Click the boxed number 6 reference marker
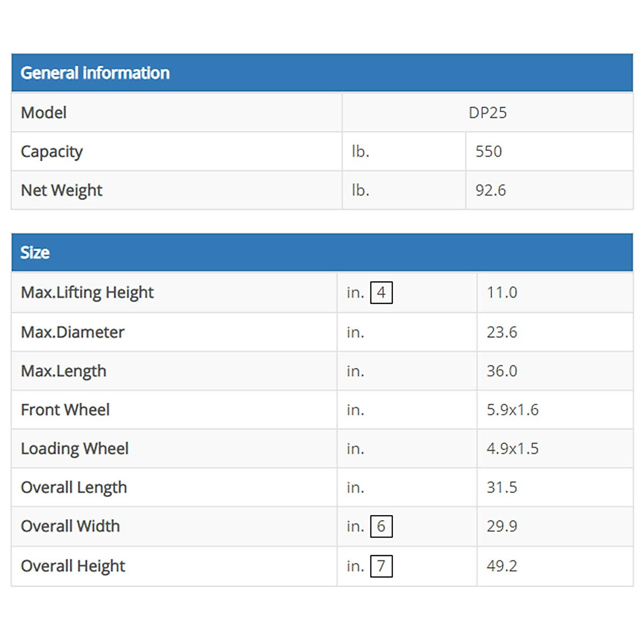 [x=381, y=526]
